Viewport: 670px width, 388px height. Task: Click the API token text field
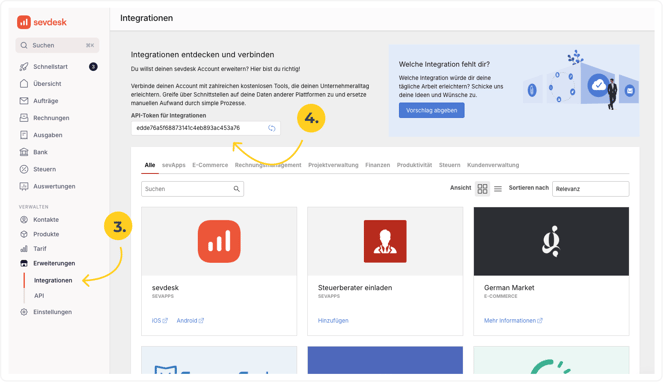point(206,128)
